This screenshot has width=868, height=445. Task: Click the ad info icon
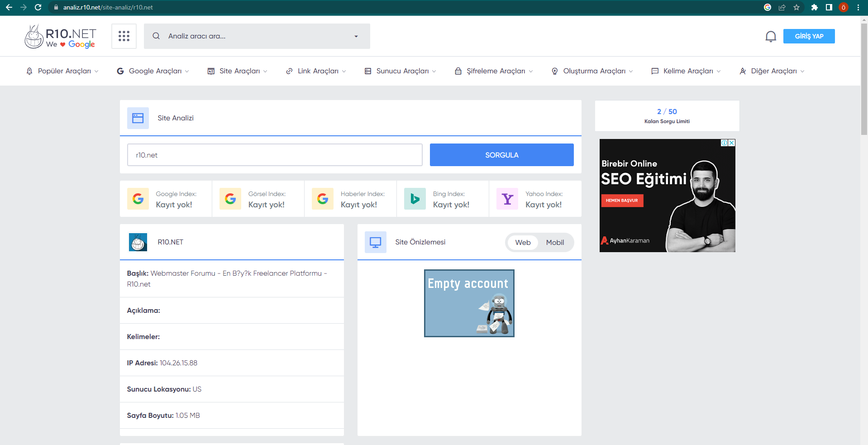point(725,143)
